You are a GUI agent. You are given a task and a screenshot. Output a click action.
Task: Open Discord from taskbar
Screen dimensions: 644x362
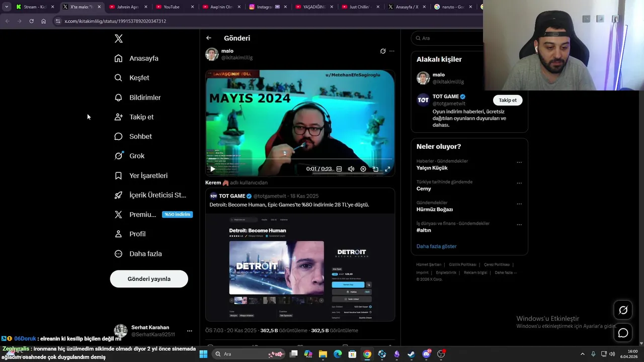pyautogui.click(x=426, y=354)
